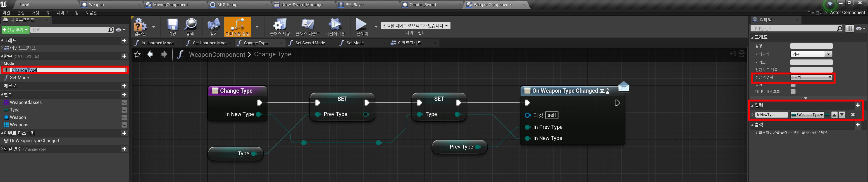Viewport: 868px width, 182px height.
Task: Toggle the Call In Editor checkbox
Action: [793, 92]
